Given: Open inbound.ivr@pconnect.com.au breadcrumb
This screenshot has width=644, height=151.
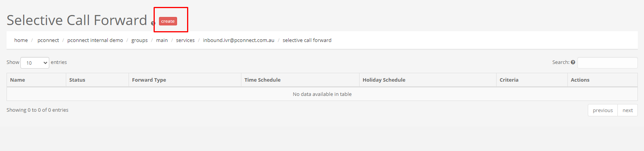Looking at the screenshot, I should tap(239, 40).
